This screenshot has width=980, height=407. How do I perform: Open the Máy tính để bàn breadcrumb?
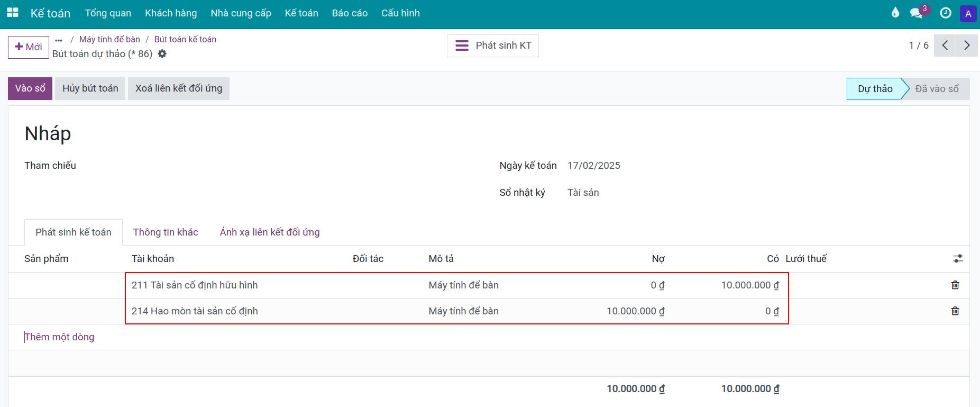109,39
